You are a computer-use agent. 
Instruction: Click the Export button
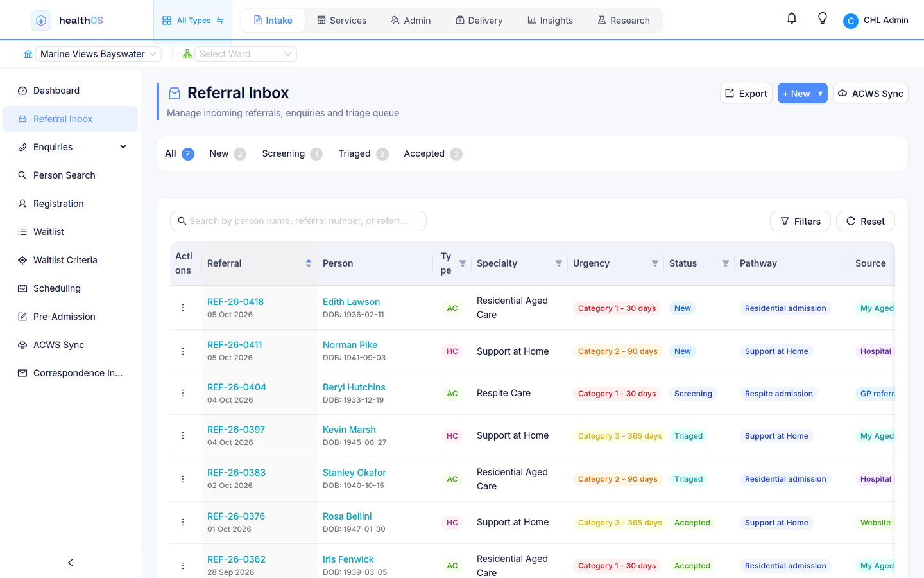[x=746, y=94]
